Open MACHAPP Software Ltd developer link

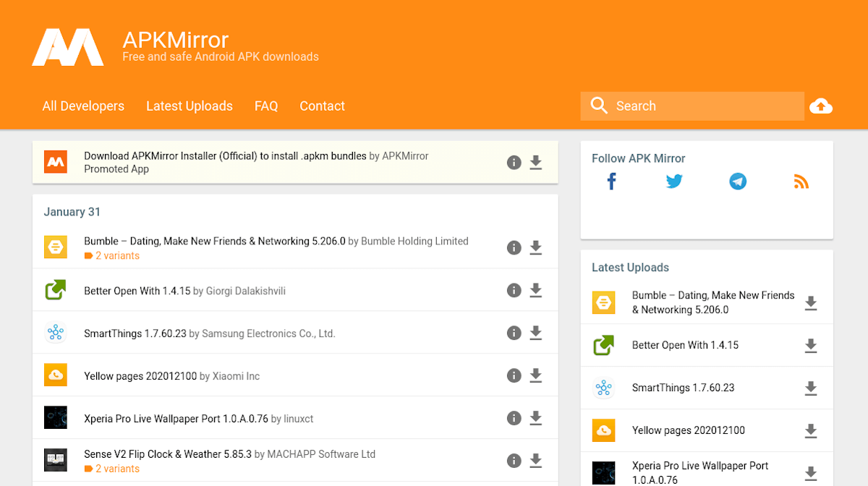pos(321,454)
